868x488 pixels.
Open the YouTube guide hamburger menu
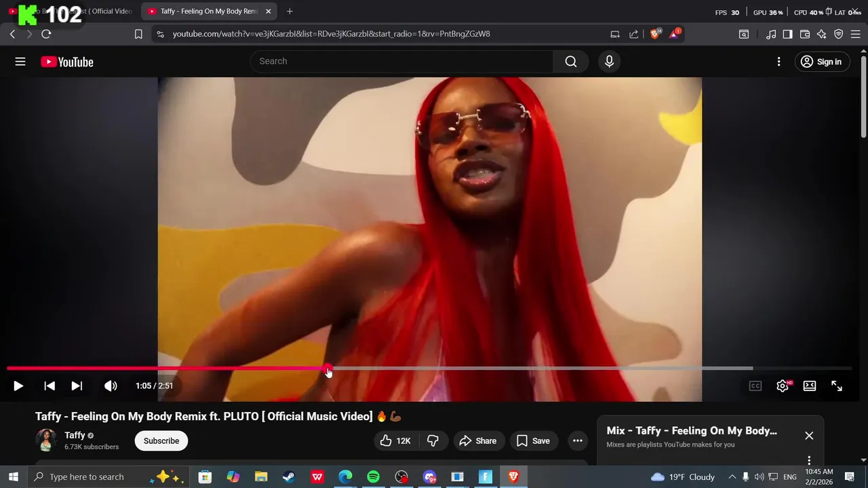[x=20, y=62]
